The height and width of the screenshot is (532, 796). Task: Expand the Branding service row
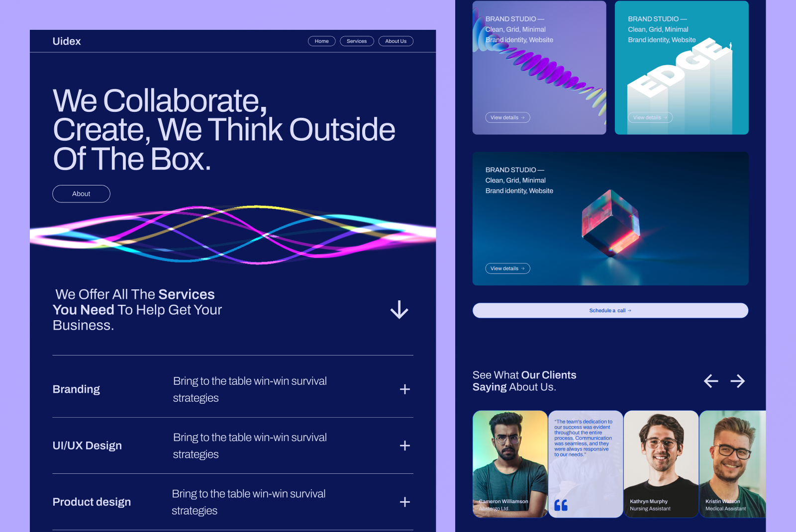pyautogui.click(x=405, y=389)
